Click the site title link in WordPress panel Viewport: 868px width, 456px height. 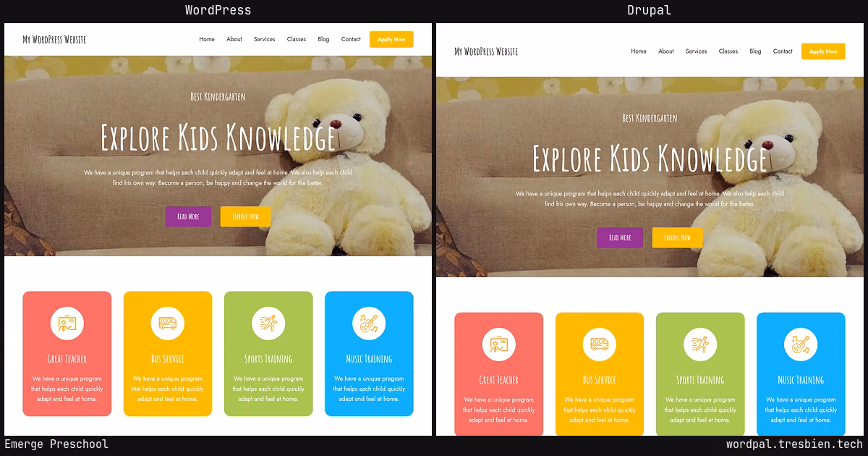click(54, 39)
